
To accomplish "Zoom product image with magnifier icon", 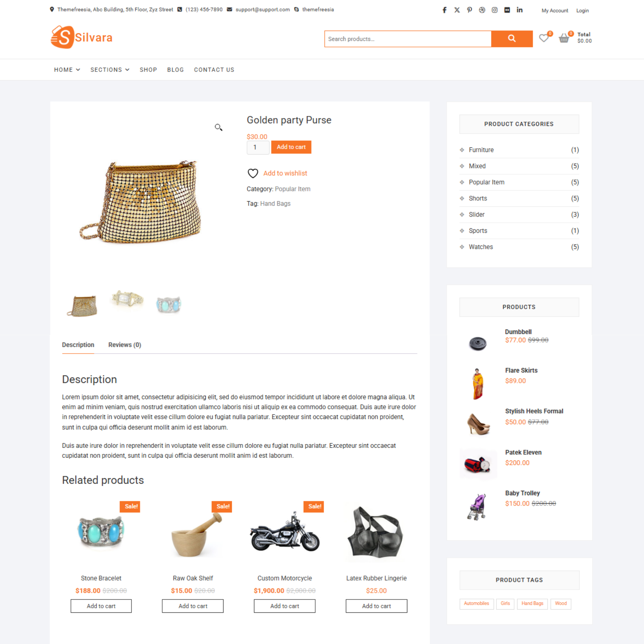I will pyautogui.click(x=218, y=127).
